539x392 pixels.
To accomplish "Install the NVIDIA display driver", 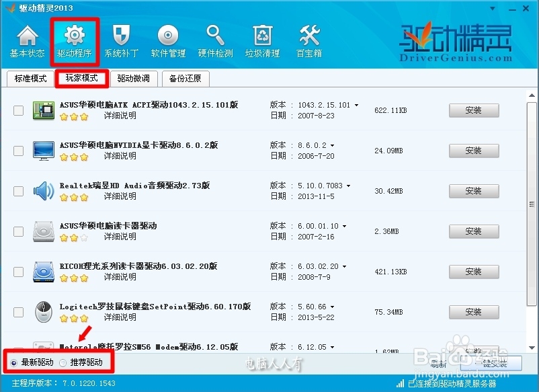I will (474, 151).
